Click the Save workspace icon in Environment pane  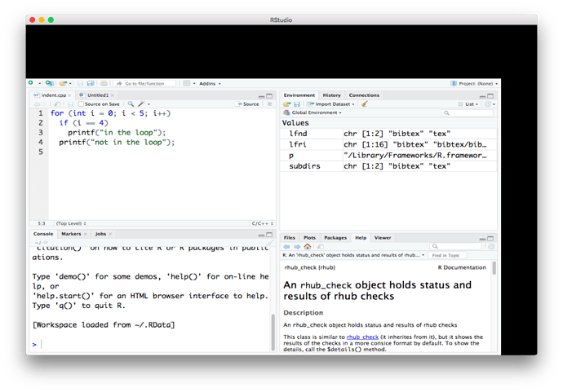pos(297,104)
